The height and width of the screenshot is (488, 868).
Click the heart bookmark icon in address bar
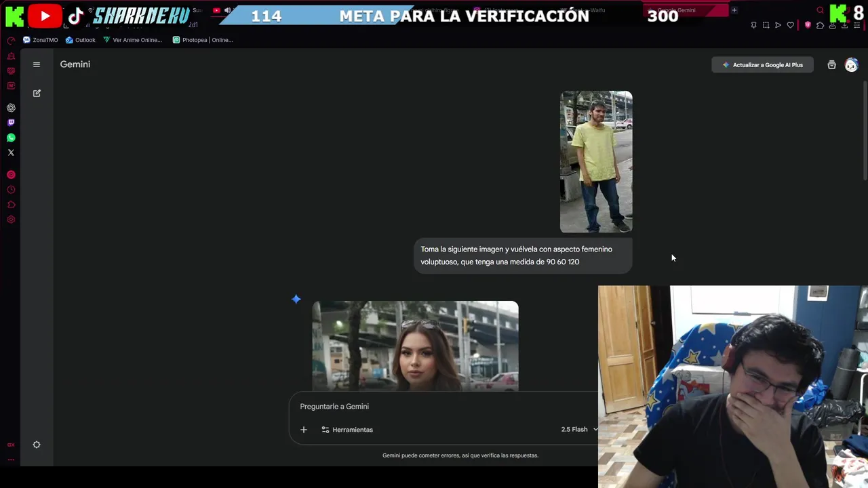coord(790,25)
